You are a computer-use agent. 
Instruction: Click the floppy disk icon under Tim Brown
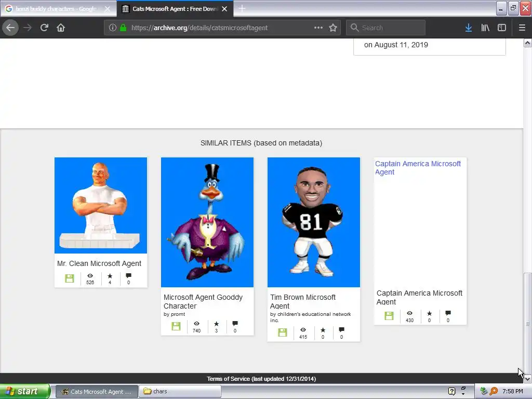coord(283,332)
